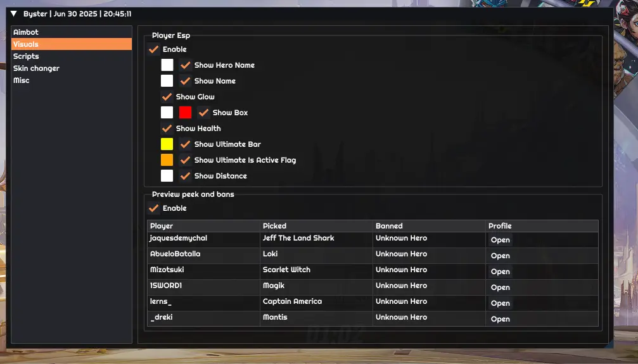This screenshot has width=638, height=364.
Task: Uncheck the Show Hero Name checkbox
Action: pos(185,65)
